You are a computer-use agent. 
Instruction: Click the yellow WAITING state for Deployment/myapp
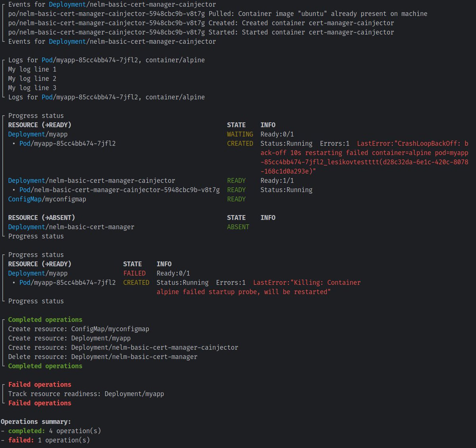pos(240,134)
